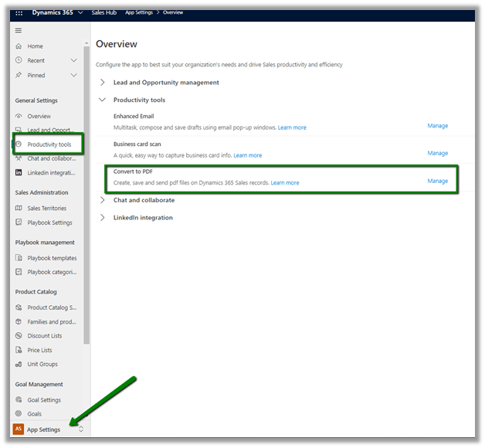Toggle the hamburger navigation menu
The height and width of the screenshot is (448, 485).
pyautogui.click(x=19, y=30)
